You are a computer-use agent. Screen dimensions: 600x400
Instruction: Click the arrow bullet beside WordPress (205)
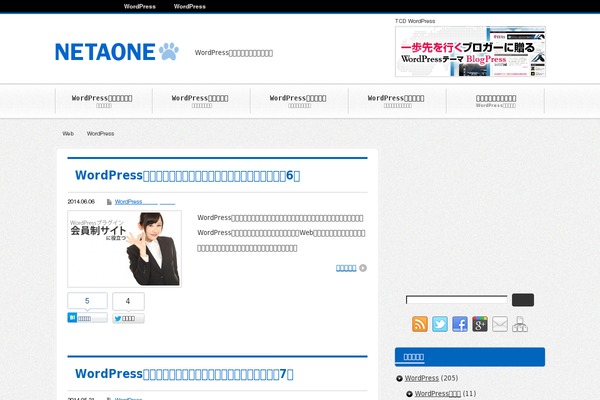tap(399, 379)
